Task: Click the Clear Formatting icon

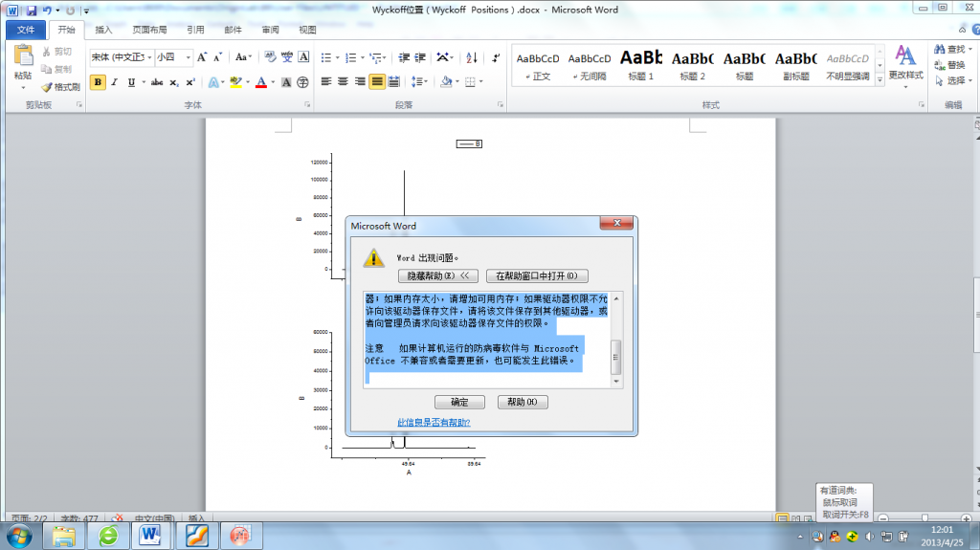Action: [x=270, y=57]
